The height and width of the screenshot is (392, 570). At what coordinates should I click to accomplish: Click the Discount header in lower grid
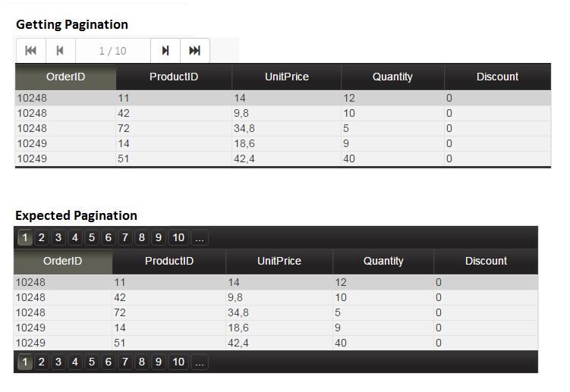[486, 262]
